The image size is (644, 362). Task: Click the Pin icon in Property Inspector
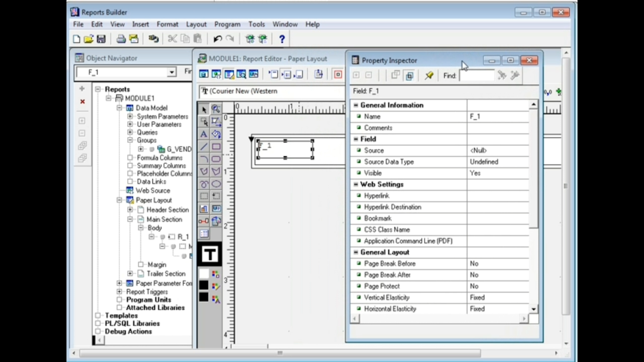click(429, 76)
